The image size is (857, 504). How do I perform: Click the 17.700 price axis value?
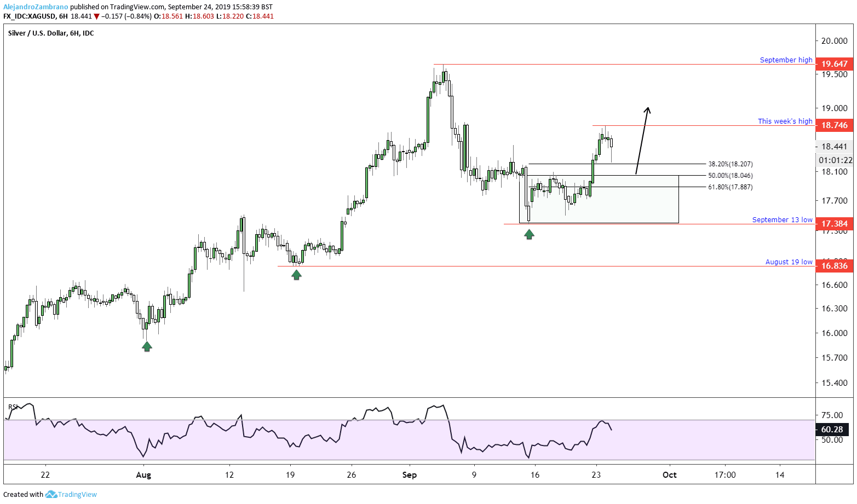point(834,201)
